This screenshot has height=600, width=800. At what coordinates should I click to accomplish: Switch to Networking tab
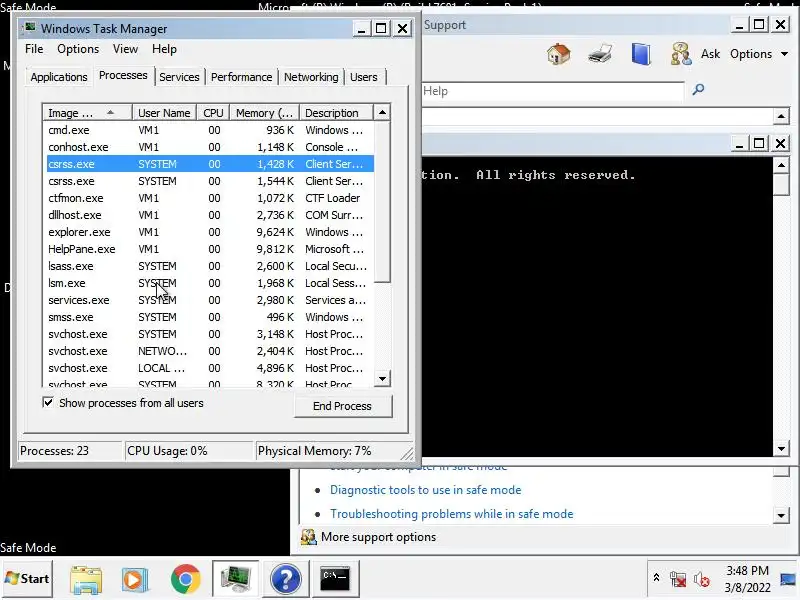[311, 77]
